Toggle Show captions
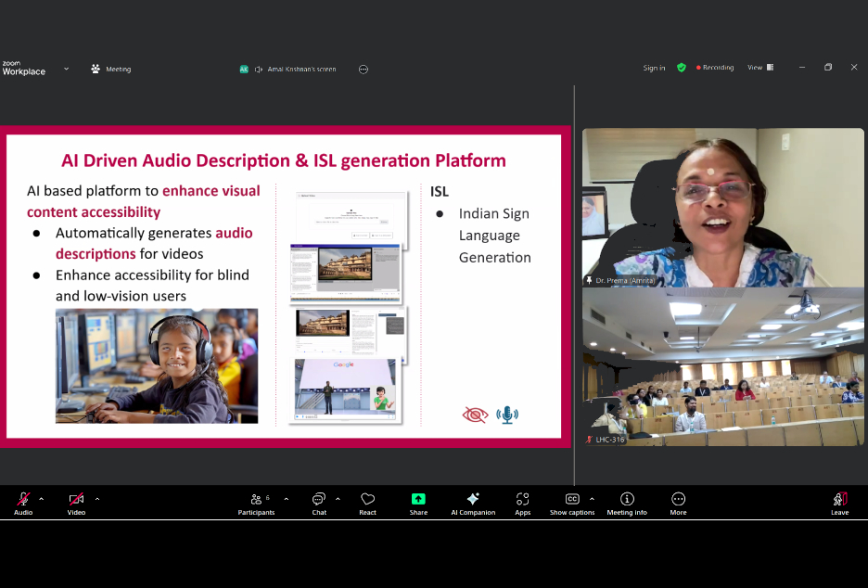Screen dimensions: 868x588 pos(571,503)
